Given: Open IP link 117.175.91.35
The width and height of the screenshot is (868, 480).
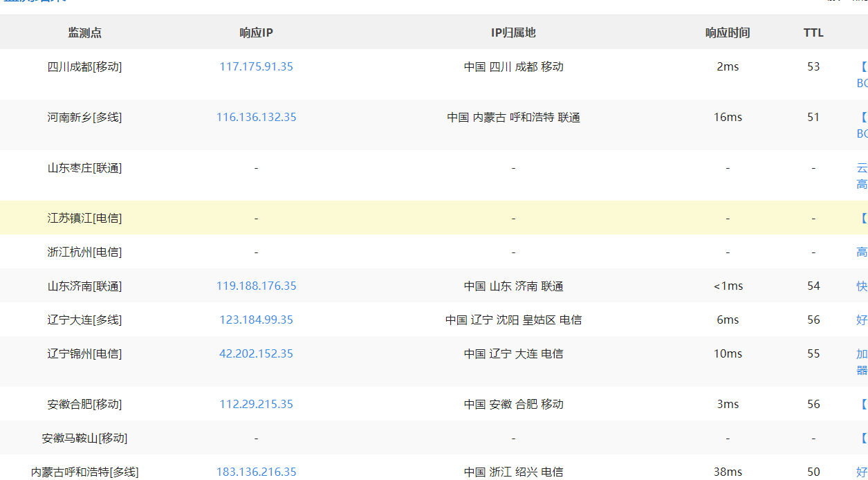Looking at the screenshot, I should tap(256, 66).
